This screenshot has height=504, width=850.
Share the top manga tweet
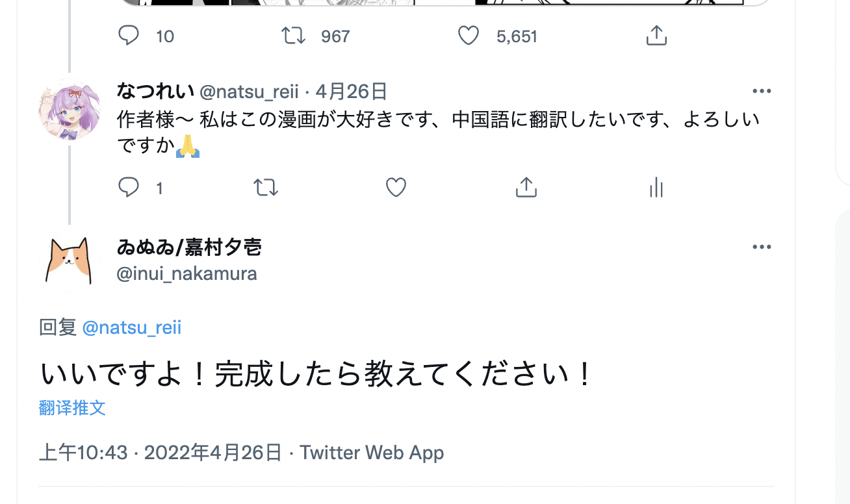click(x=656, y=35)
